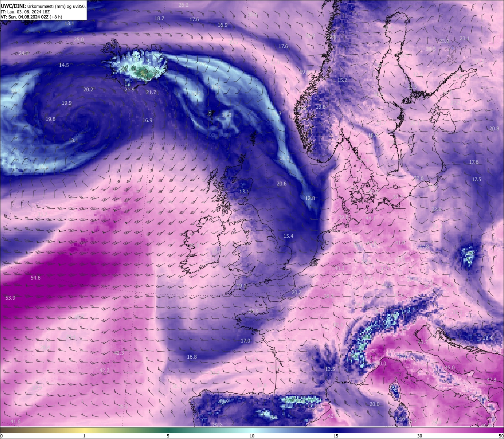Click the 10 tick label on the colour scale
Image resolution: width=504 pixels, height=439 pixels.
click(x=252, y=436)
